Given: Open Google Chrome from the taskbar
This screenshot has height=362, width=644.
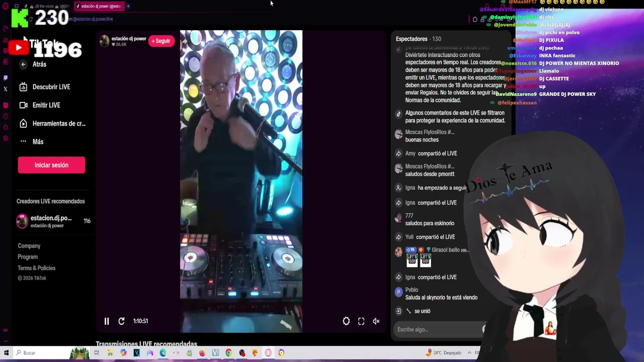Looking at the screenshot, I should (x=228, y=353).
